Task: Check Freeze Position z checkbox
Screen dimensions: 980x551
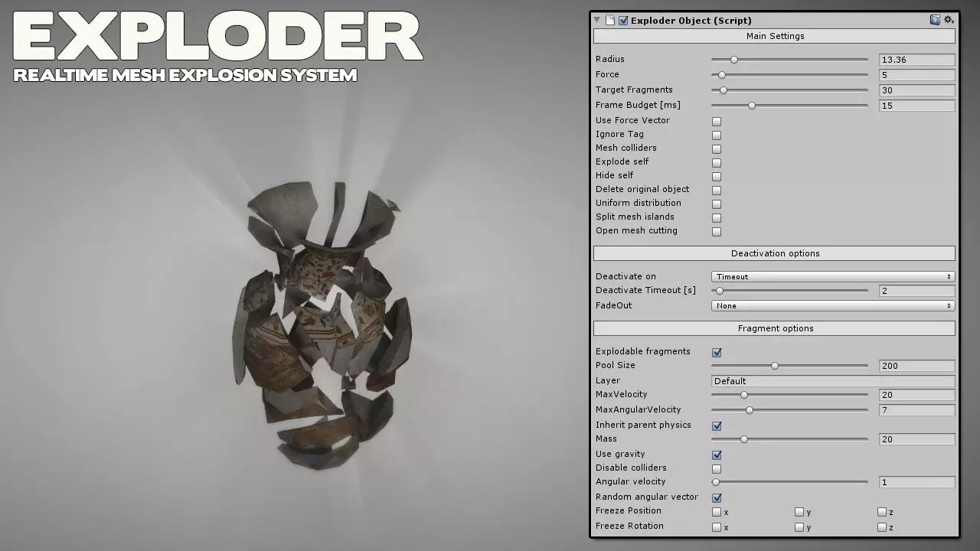Action: coord(882,512)
